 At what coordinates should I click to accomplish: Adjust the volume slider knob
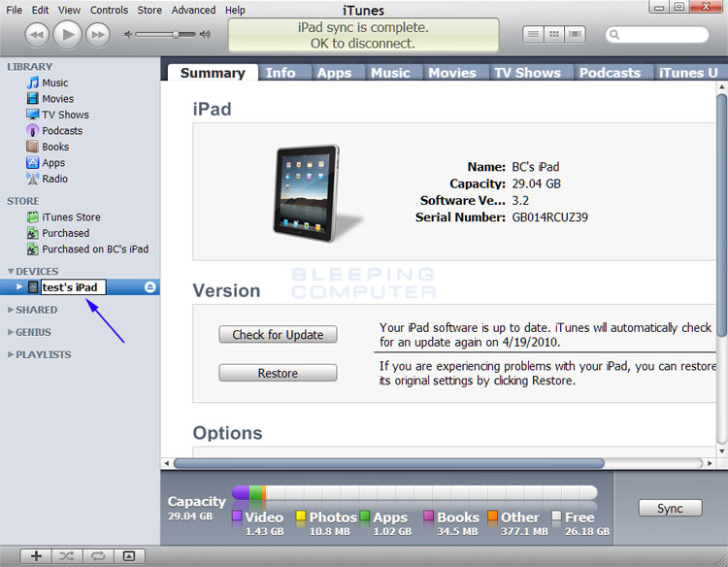pyautogui.click(x=176, y=34)
